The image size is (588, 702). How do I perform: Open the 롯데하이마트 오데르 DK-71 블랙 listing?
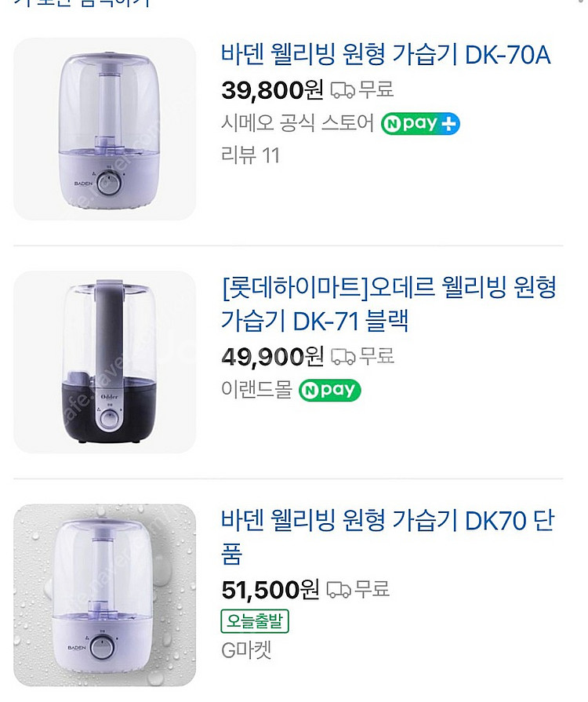coord(388,304)
